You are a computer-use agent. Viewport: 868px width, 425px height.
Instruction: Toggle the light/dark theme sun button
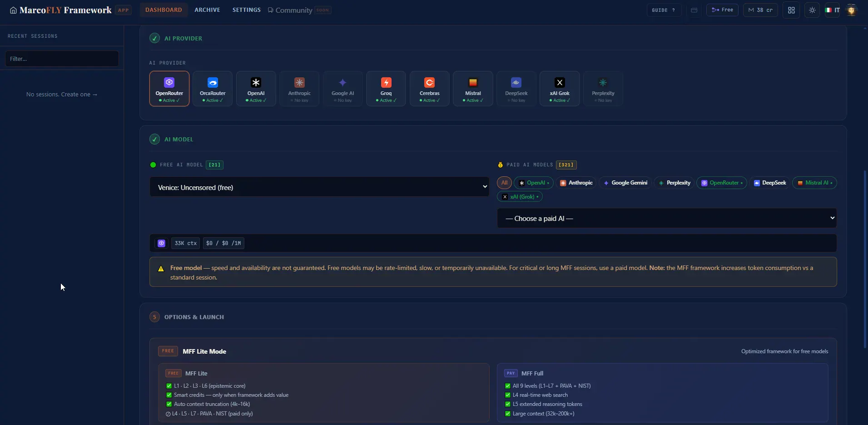[812, 10]
